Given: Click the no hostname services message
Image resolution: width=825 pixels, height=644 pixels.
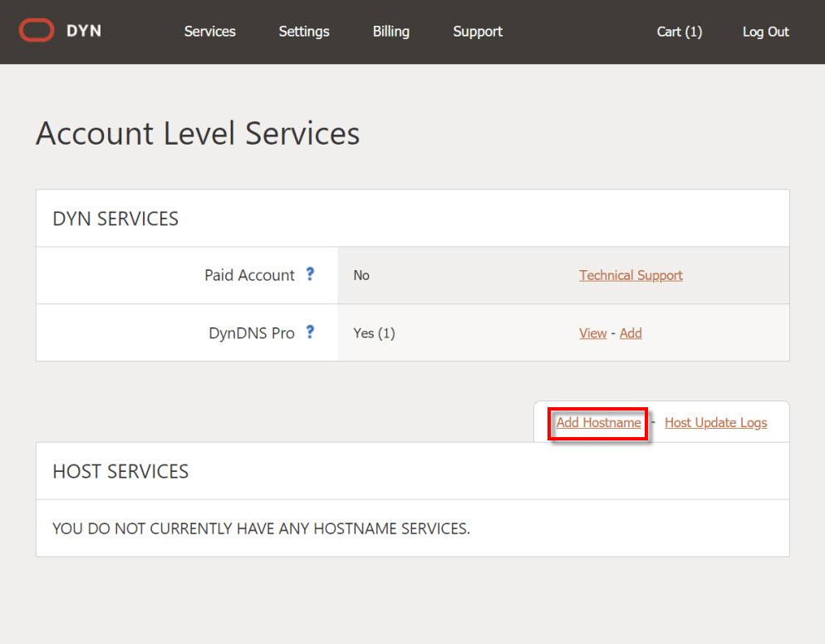Looking at the screenshot, I should (261, 528).
